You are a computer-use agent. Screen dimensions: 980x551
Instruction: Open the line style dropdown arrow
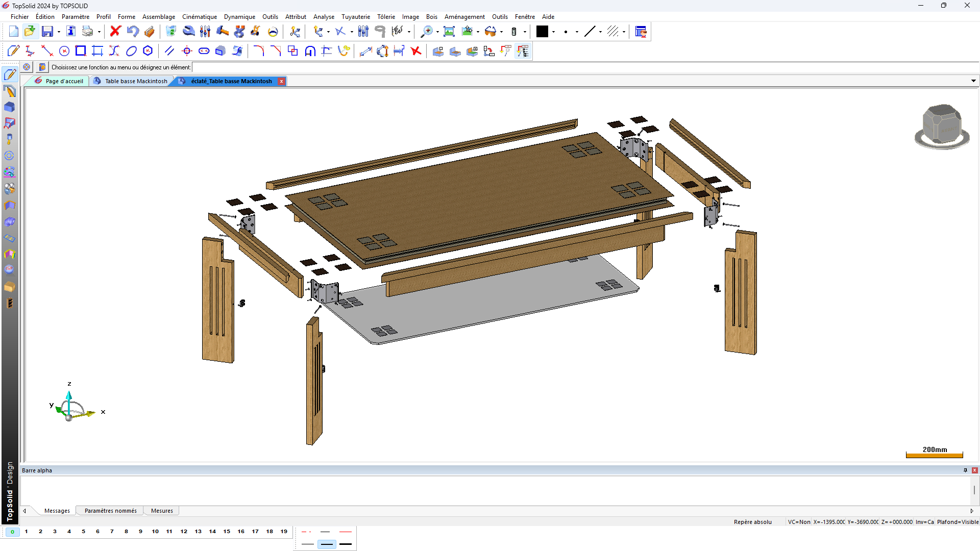600,32
